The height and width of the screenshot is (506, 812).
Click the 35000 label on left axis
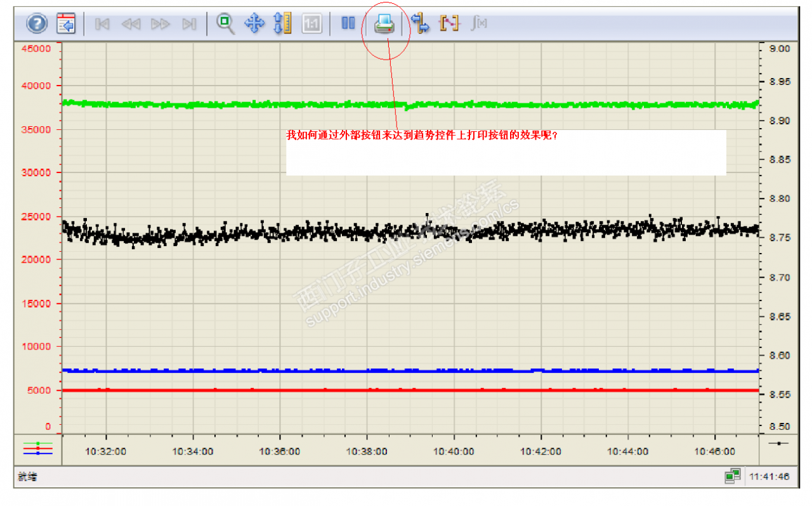tap(36, 129)
